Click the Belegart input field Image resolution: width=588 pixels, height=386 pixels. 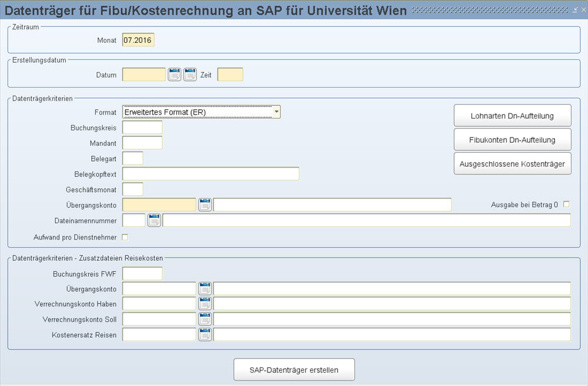(133, 159)
